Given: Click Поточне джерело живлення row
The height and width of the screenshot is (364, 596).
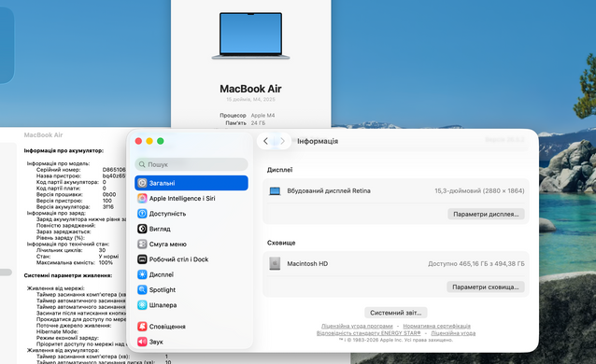Looking at the screenshot, I should 74,325.
